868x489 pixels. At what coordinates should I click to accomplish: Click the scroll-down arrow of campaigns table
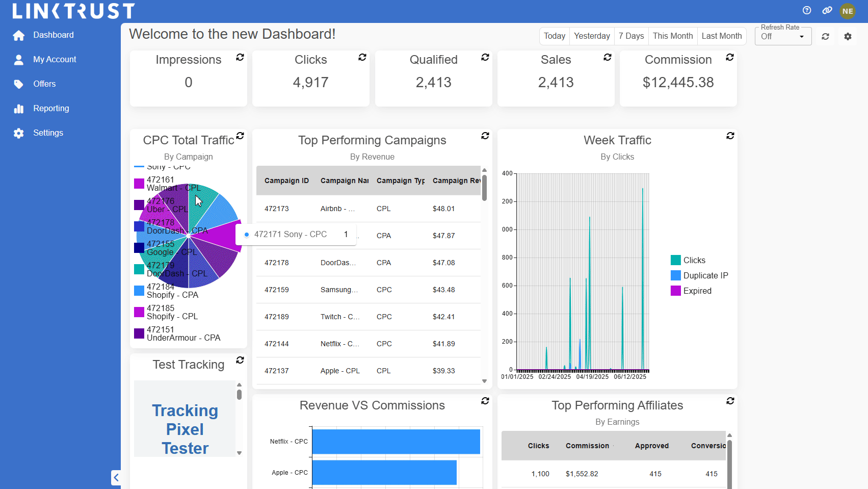pos(484,381)
